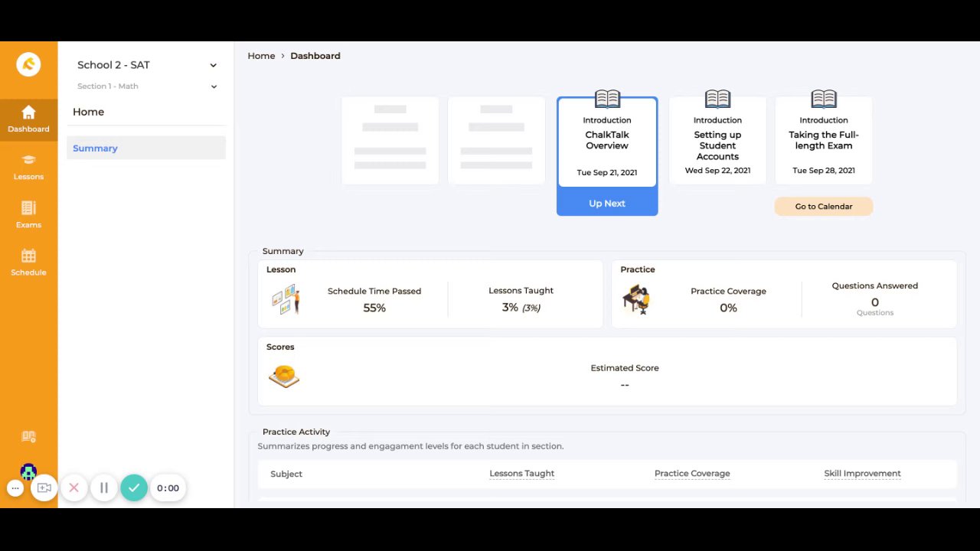Open the ChalkTalk Overview lesson card
980x551 pixels.
pos(607,142)
